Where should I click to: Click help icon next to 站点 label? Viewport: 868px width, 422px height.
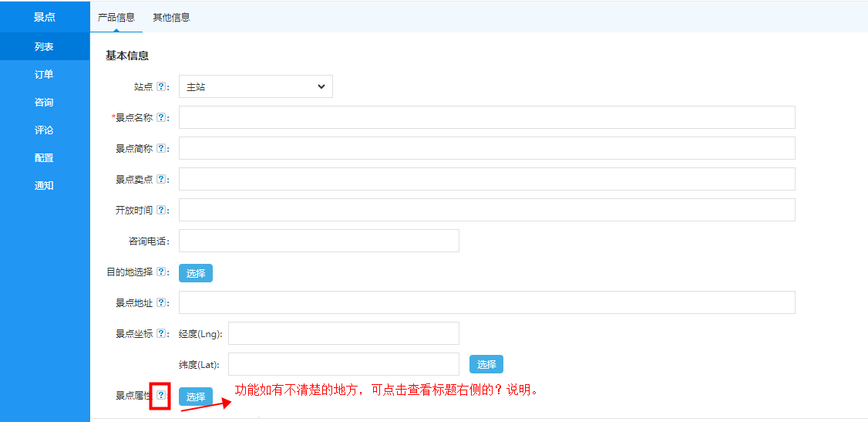coord(160,87)
